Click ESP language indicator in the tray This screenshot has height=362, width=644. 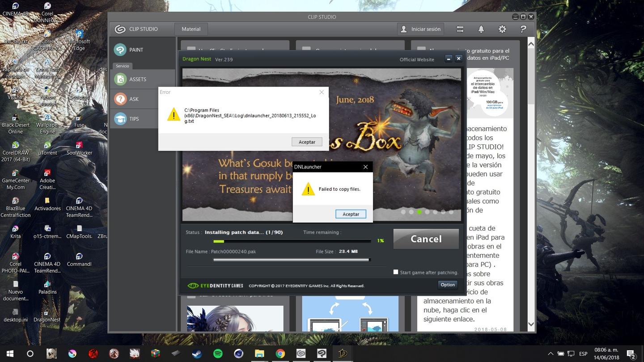tap(583, 354)
